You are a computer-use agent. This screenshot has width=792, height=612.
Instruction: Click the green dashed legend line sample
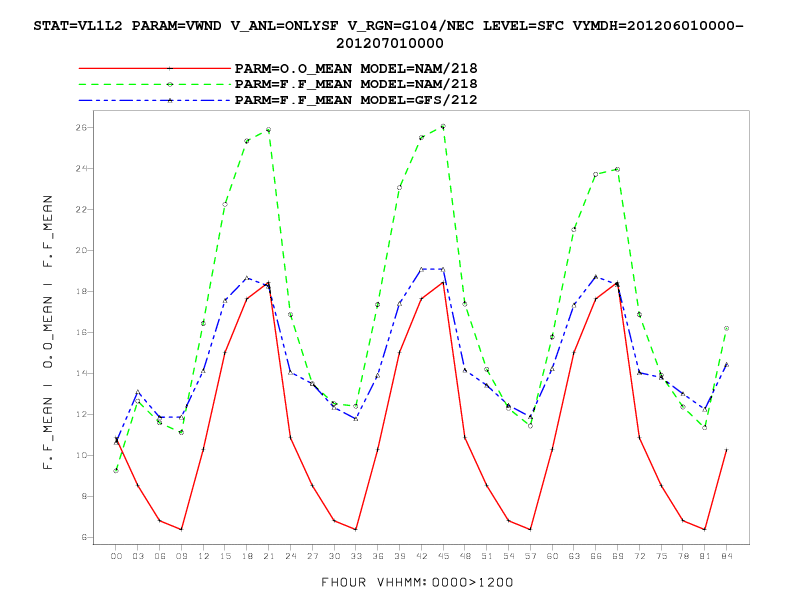(155, 84)
